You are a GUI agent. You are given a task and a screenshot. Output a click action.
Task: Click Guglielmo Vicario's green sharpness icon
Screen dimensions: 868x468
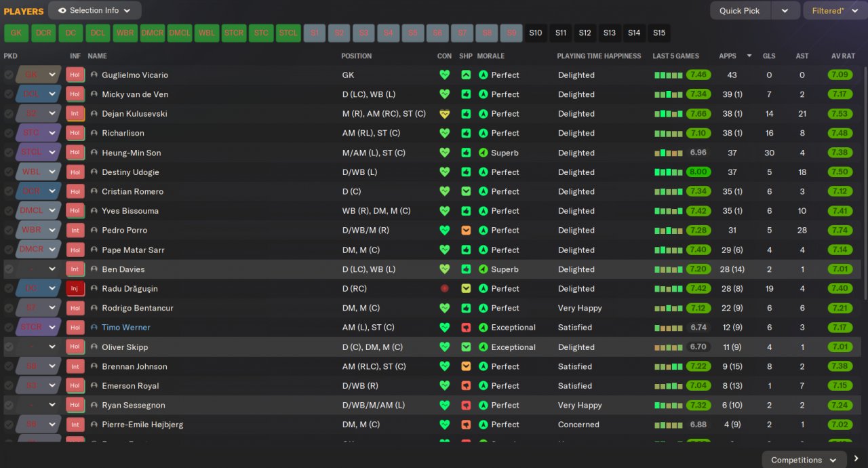466,75
